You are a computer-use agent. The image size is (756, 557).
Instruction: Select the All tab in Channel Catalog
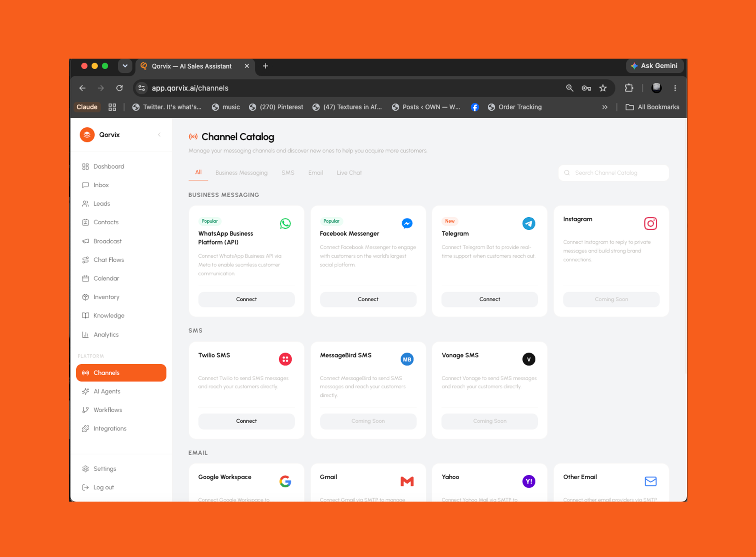(x=198, y=172)
